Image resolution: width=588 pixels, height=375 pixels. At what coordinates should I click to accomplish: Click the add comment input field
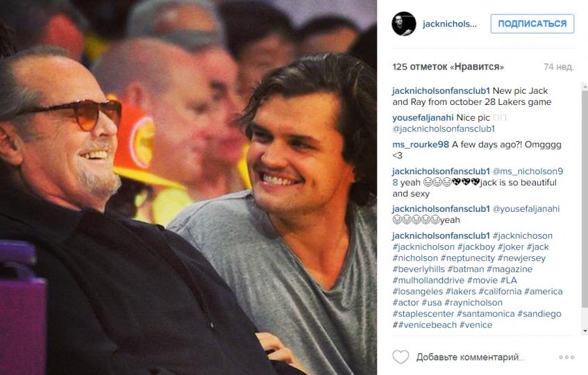click(470, 357)
